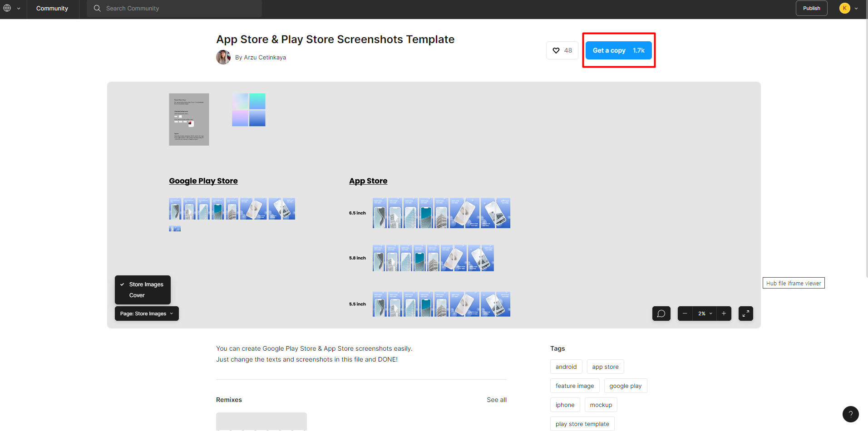868x431 pixels.
Task: Click the feature image tag
Action: click(x=575, y=386)
